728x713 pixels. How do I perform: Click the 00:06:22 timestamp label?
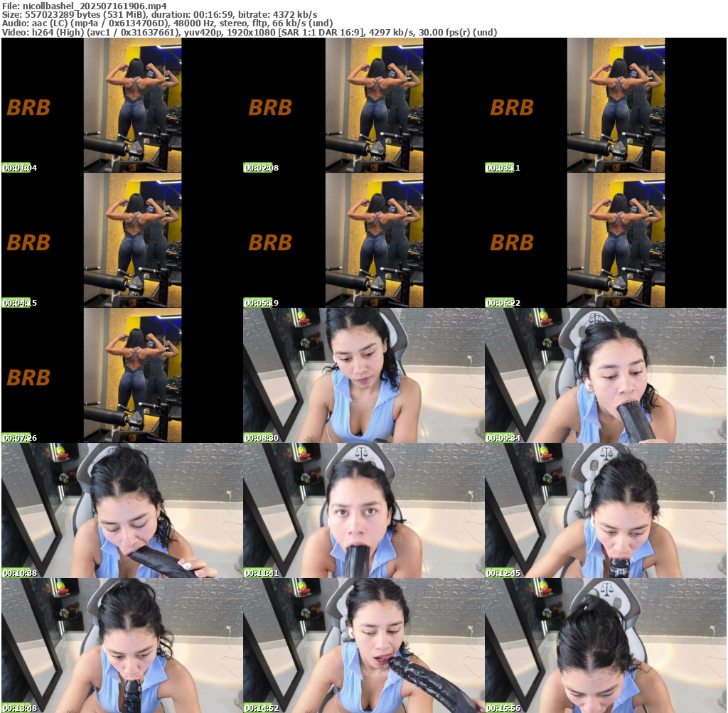[503, 303]
